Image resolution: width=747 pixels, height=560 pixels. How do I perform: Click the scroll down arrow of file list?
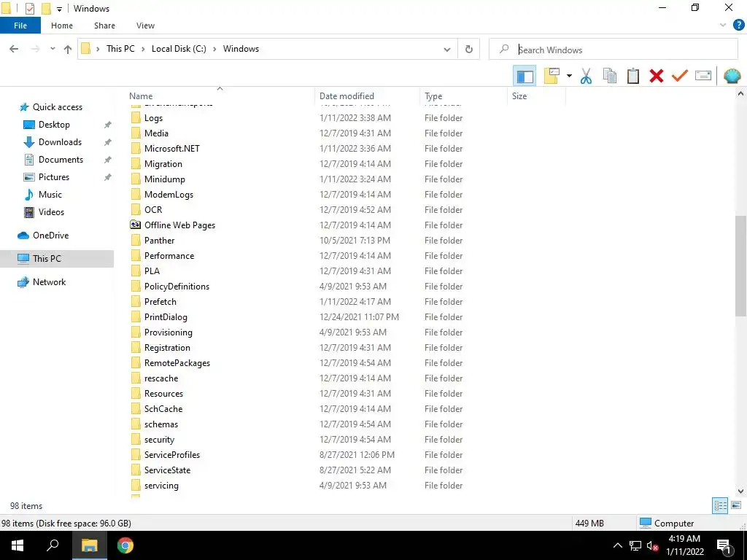(x=740, y=491)
